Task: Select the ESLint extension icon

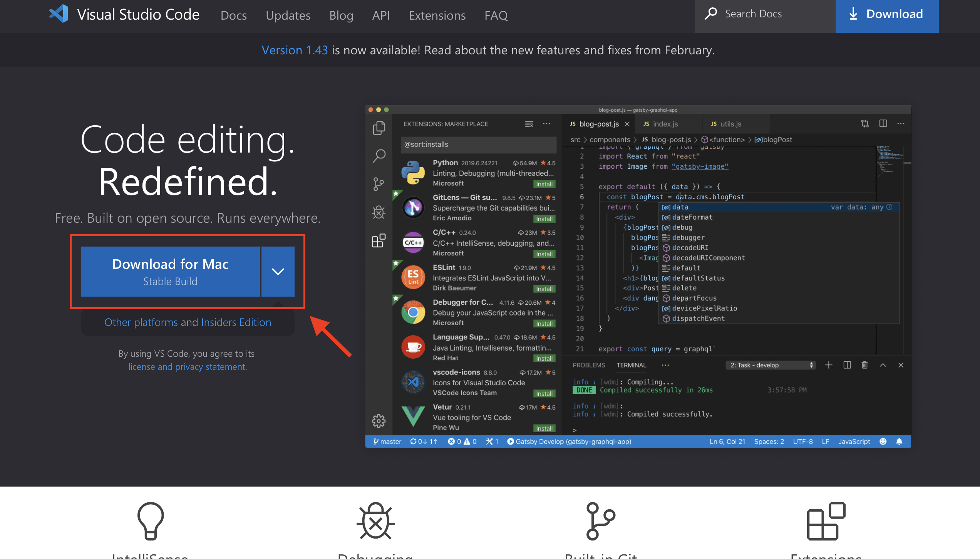Action: click(413, 277)
